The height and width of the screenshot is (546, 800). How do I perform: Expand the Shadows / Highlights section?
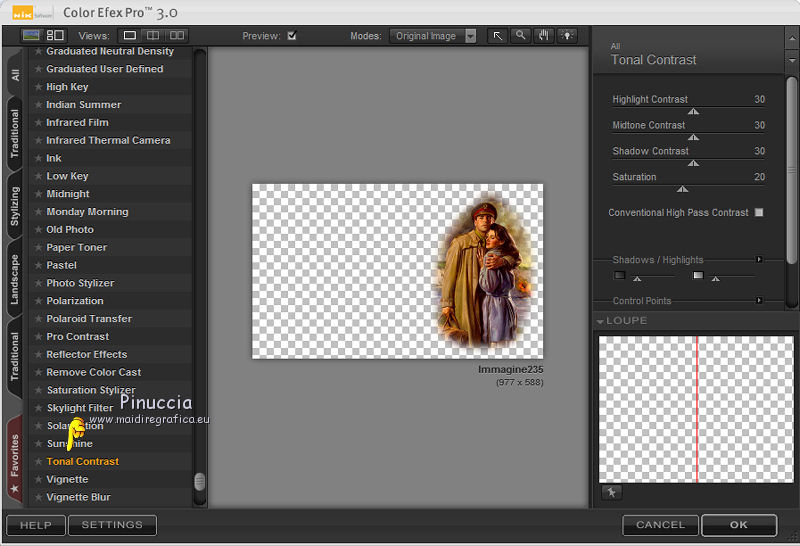(759, 260)
